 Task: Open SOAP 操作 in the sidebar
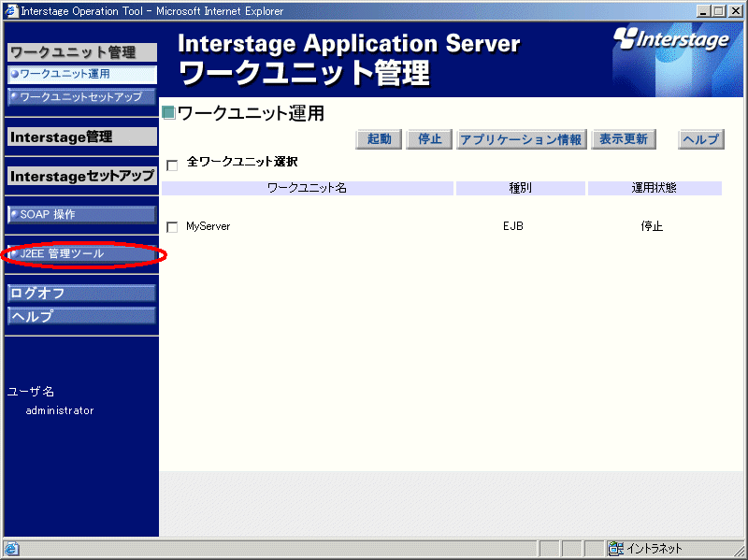82,215
